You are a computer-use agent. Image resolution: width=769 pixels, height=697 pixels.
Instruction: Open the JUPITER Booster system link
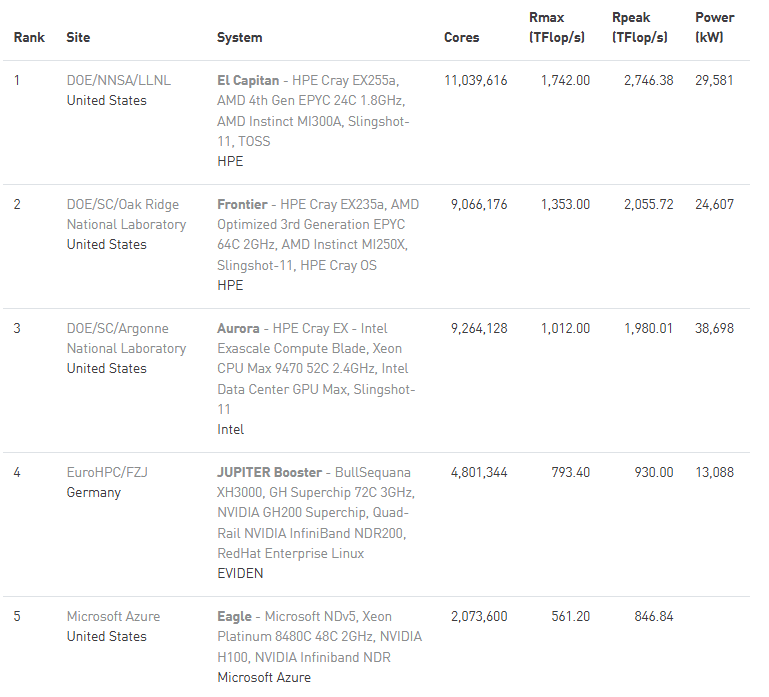[x=269, y=472]
